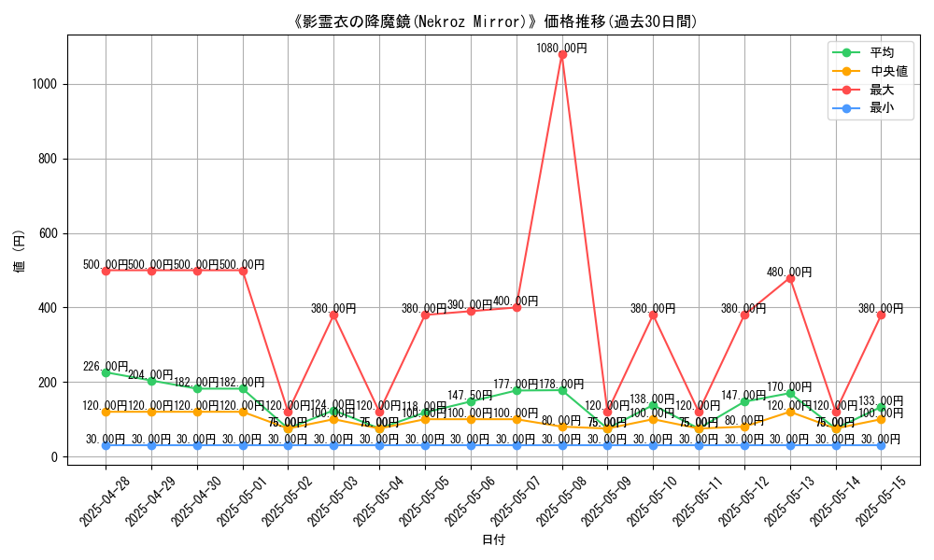Select the 最大 legend entry
The height and width of the screenshot is (560, 934).
(864, 90)
